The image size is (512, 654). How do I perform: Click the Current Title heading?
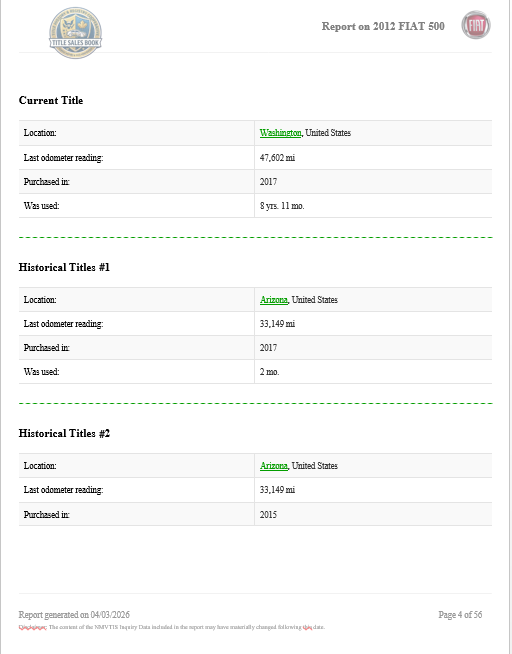tap(51, 101)
